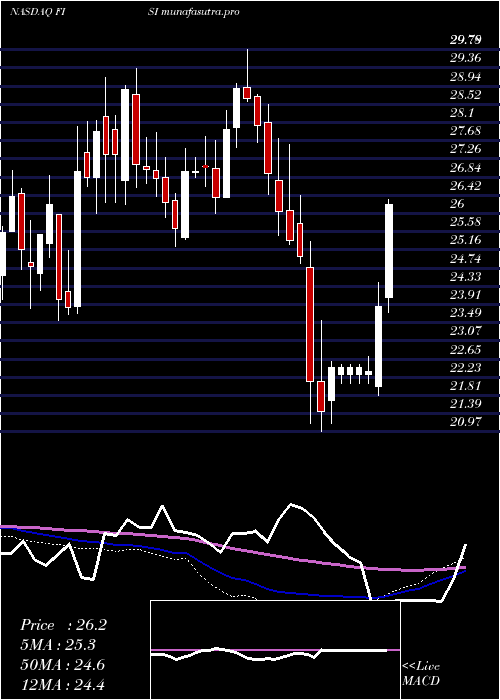Click the <<Live MACD label
This screenshot has height=700, width=500.
click(x=421, y=674)
